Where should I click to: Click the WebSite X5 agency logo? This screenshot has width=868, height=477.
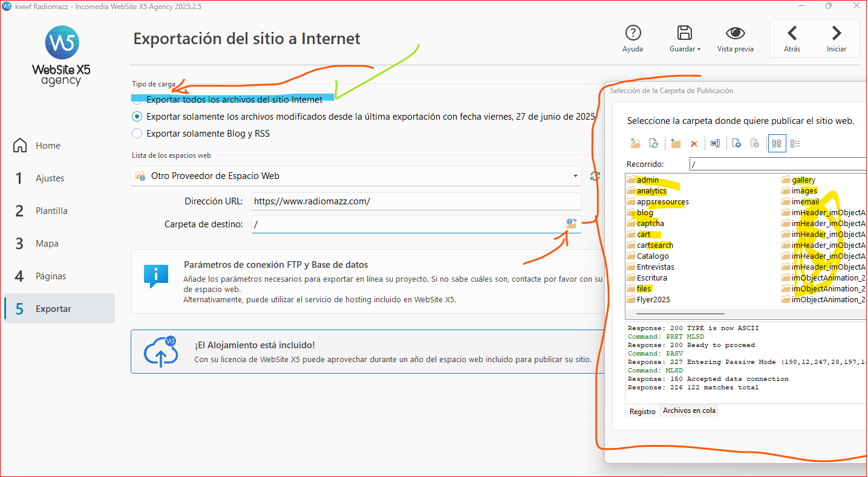point(61,56)
